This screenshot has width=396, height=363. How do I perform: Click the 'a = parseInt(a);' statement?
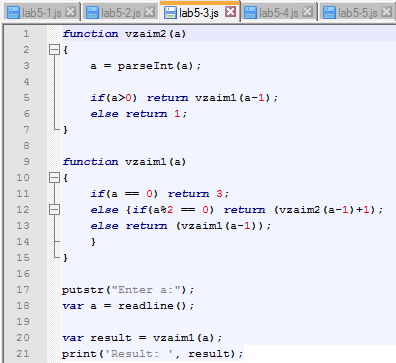[146, 66]
